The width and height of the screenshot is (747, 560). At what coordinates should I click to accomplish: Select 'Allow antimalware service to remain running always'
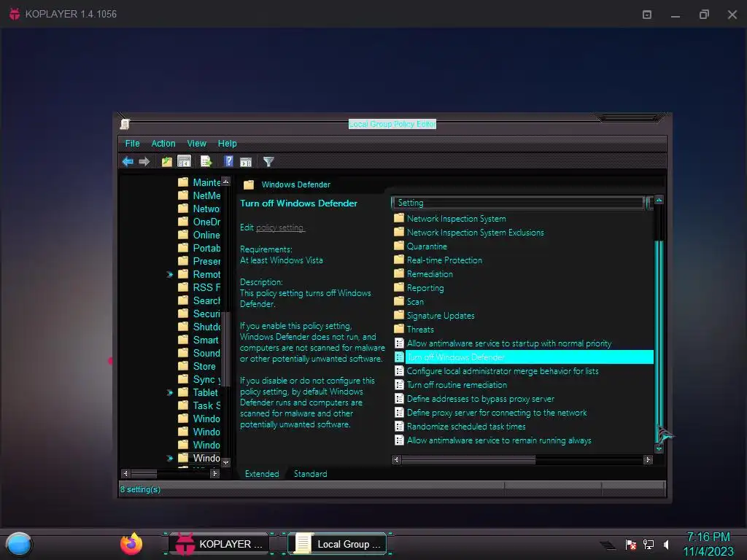click(x=499, y=440)
